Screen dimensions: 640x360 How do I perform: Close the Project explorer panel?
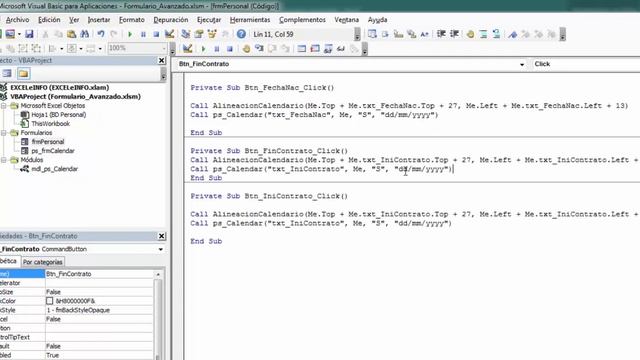pos(161,60)
